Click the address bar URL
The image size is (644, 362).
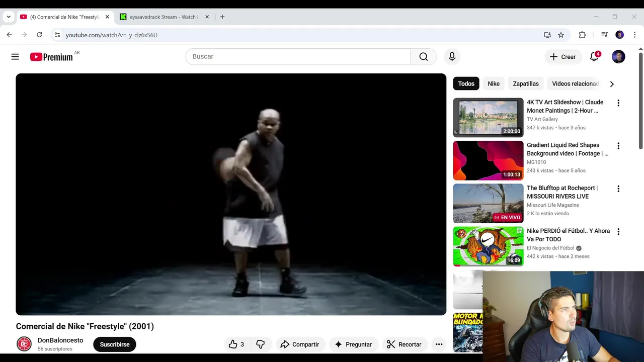pyautogui.click(x=111, y=35)
